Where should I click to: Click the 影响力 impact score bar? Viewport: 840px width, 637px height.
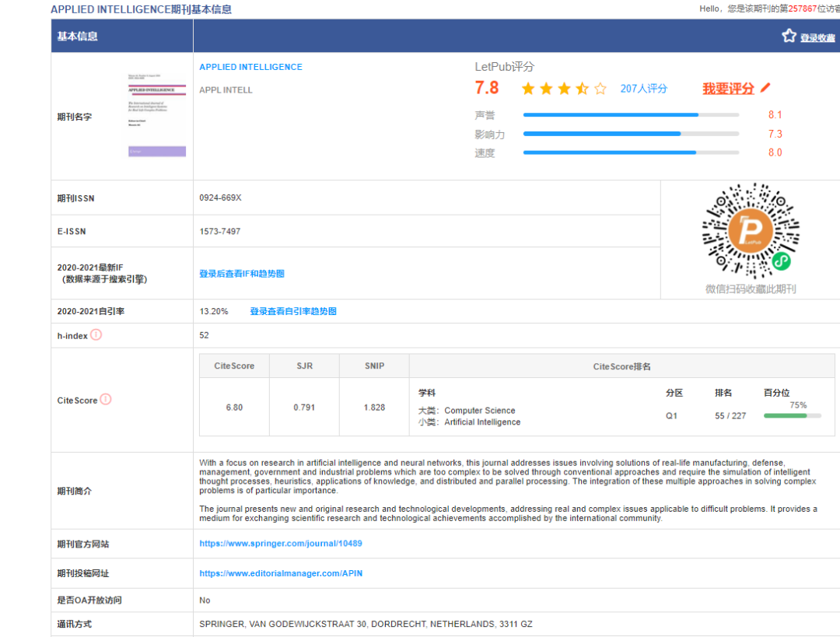[631, 134]
